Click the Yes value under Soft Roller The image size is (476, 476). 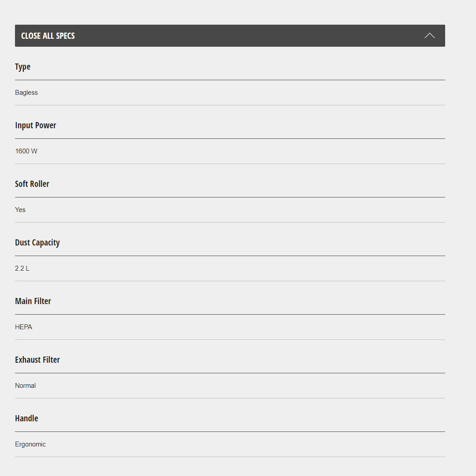tap(20, 210)
